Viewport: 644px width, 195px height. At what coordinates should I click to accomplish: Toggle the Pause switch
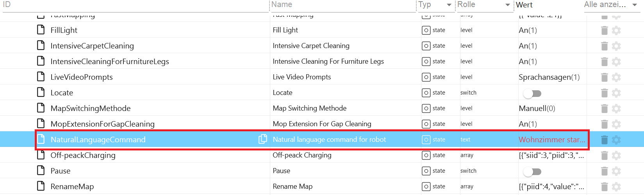[x=532, y=172]
